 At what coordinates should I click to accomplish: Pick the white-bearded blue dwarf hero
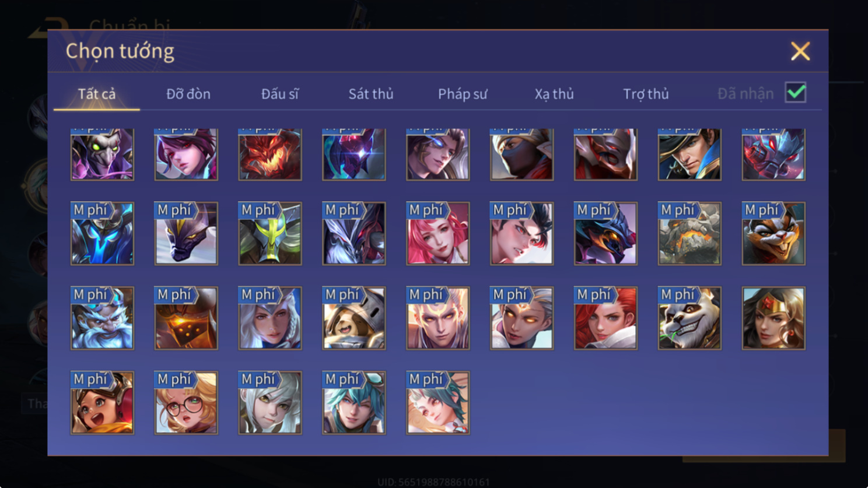(102, 318)
